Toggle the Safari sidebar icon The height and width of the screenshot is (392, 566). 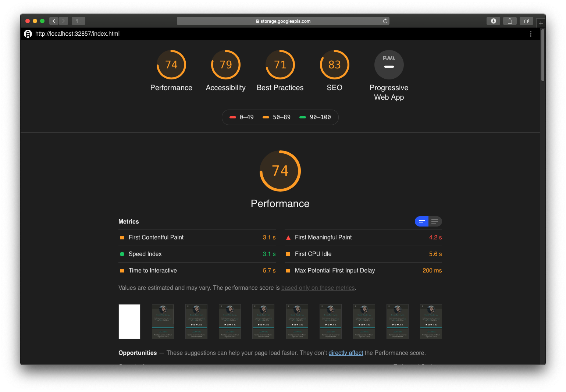(x=78, y=21)
